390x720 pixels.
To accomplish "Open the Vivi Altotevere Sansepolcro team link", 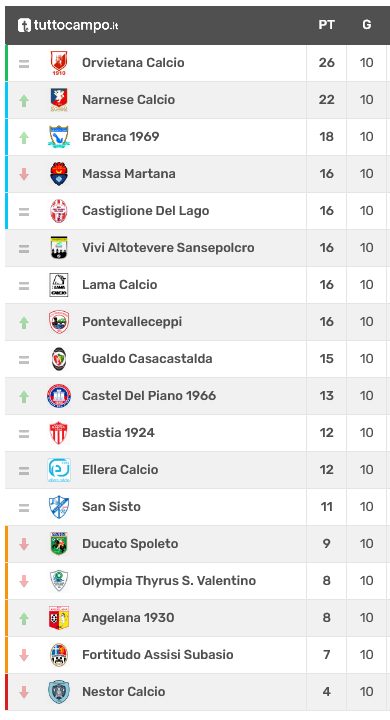I will [x=168, y=248].
